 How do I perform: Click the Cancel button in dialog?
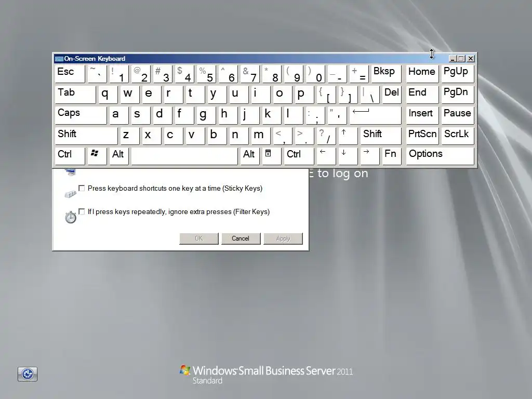point(241,238)
